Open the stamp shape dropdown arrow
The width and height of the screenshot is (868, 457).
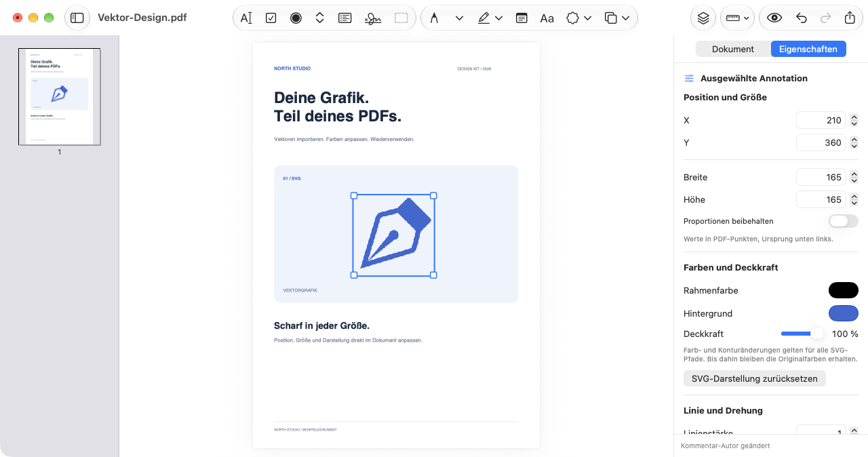pos(588,18)
